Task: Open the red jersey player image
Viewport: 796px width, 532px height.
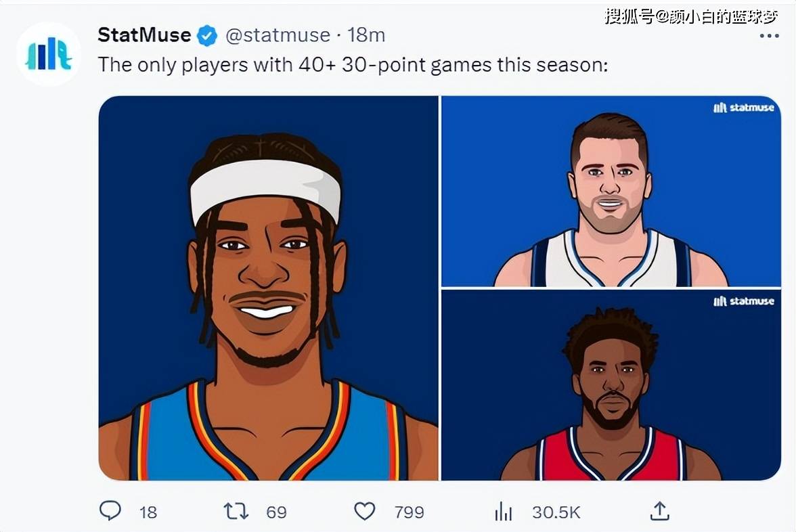Action: click(611, 385)
